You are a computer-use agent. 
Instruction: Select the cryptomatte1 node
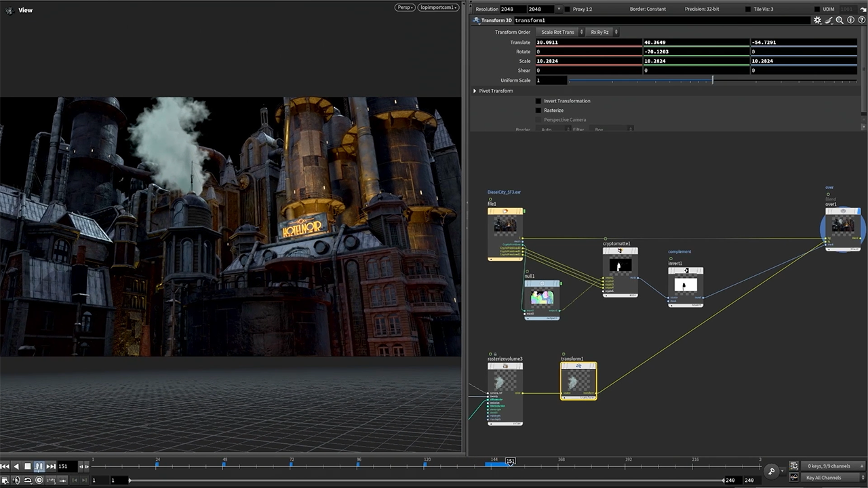click(620, 271)
